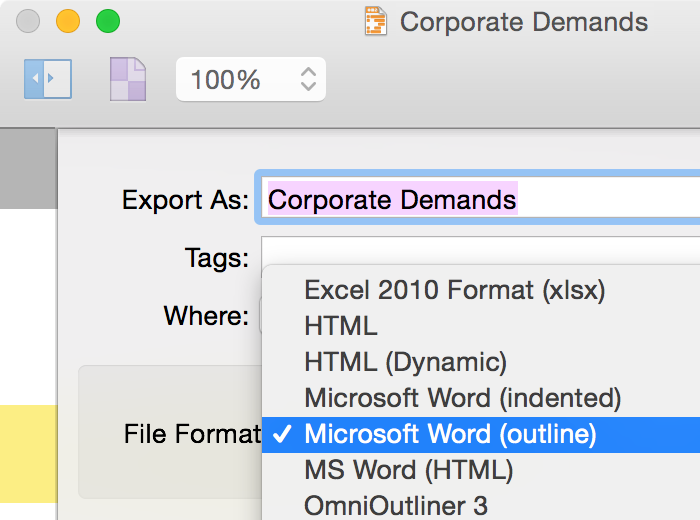The width and height of the screenshot is (700, 520).
Task: Click the gray close window button
Action: (x=28, y=21)
